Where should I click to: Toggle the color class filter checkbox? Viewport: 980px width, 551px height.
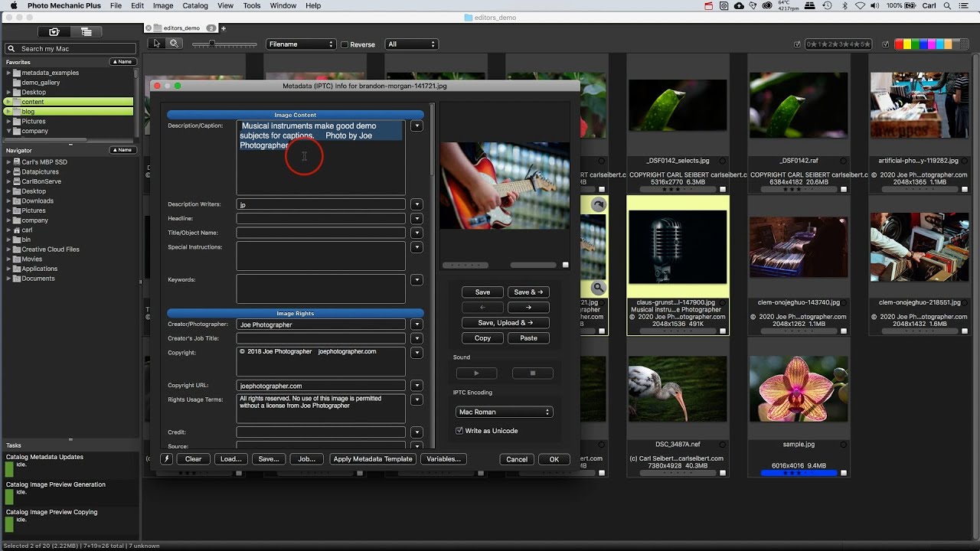click(887, 44)
